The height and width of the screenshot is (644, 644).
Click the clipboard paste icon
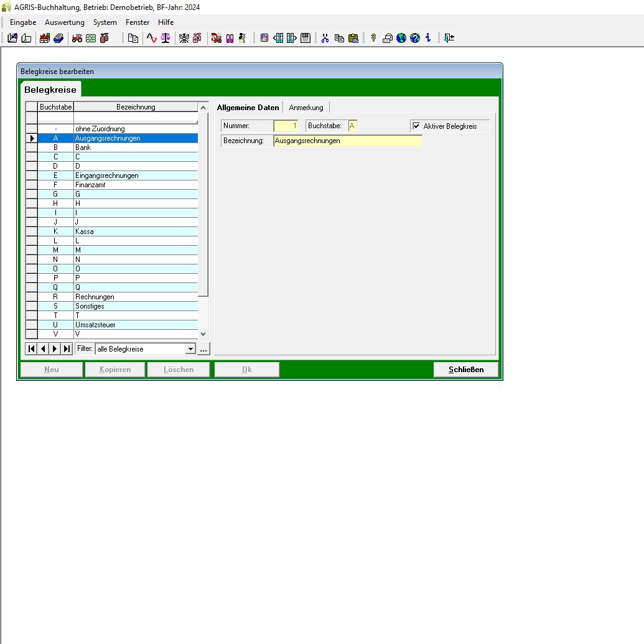tap(353, 38)
